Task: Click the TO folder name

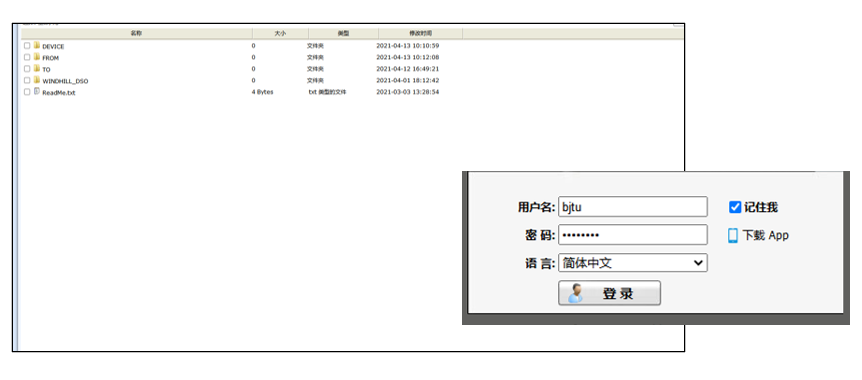Action: 46,70
